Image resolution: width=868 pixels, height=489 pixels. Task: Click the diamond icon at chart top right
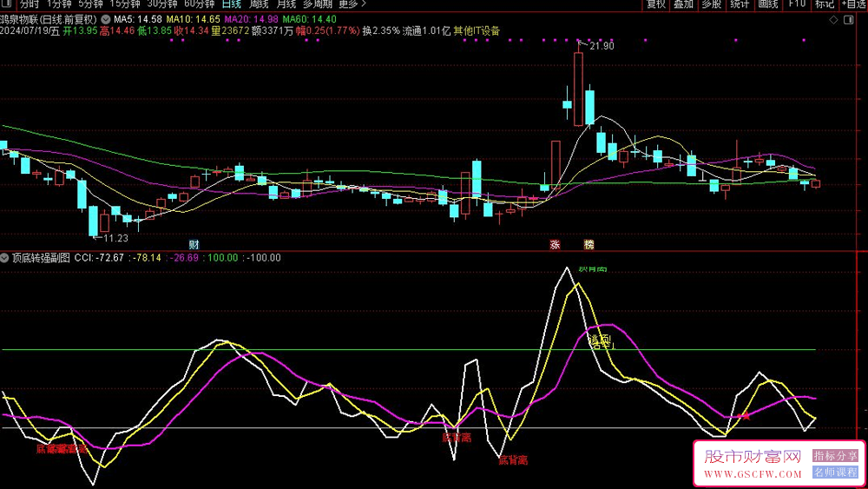833,20
